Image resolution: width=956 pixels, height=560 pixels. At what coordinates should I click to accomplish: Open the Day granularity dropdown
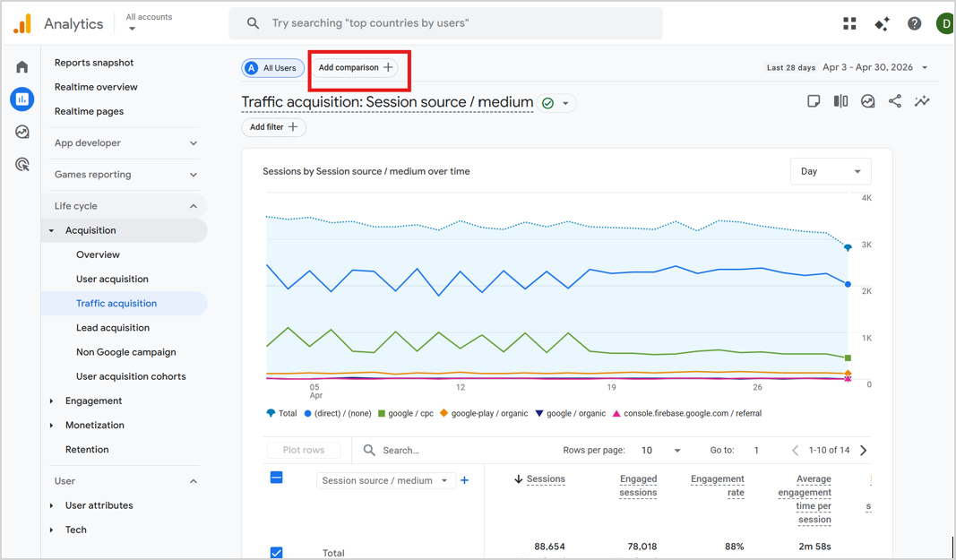[831, 171]
